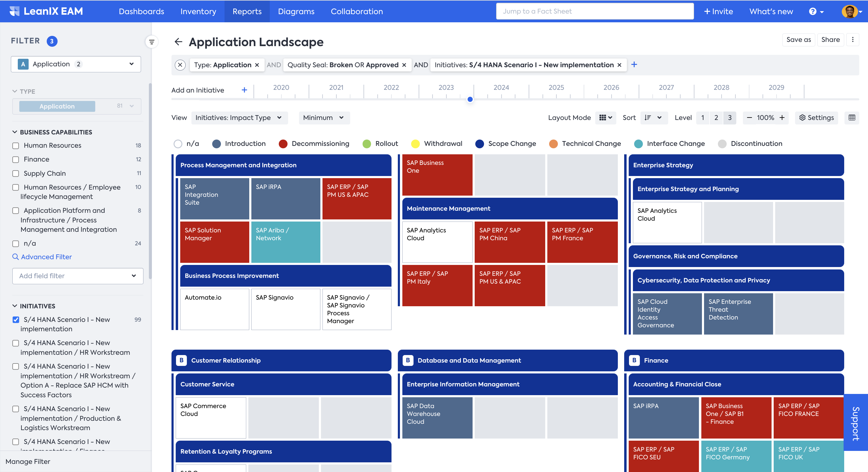This screenshot has height=472, width=868.
Task: Click the Advanced Filter magnifier link
Action: click(42, 257)
